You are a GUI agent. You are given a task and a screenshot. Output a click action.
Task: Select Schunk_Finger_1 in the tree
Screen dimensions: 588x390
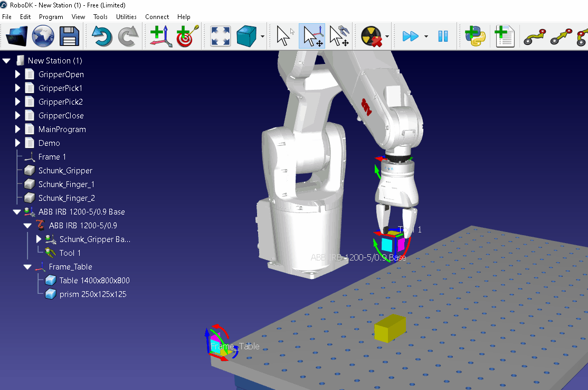point(67,184)
